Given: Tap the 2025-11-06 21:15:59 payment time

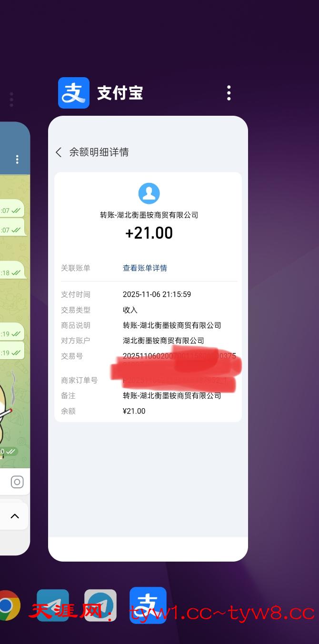Looking at the screenshot, I should (x=157, y=294).
